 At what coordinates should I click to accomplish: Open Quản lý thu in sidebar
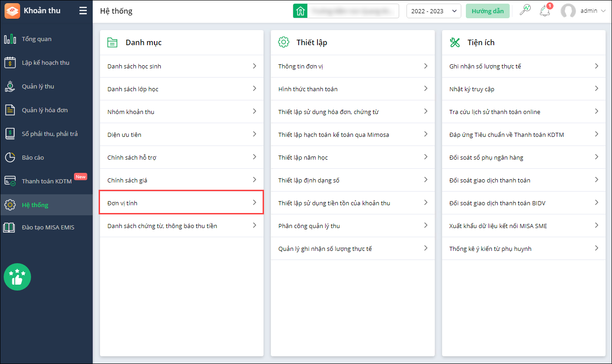[x=38, y=86]
